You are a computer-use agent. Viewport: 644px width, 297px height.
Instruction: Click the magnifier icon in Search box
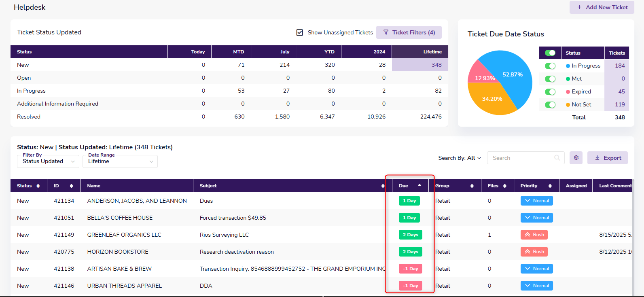(557, 158)
